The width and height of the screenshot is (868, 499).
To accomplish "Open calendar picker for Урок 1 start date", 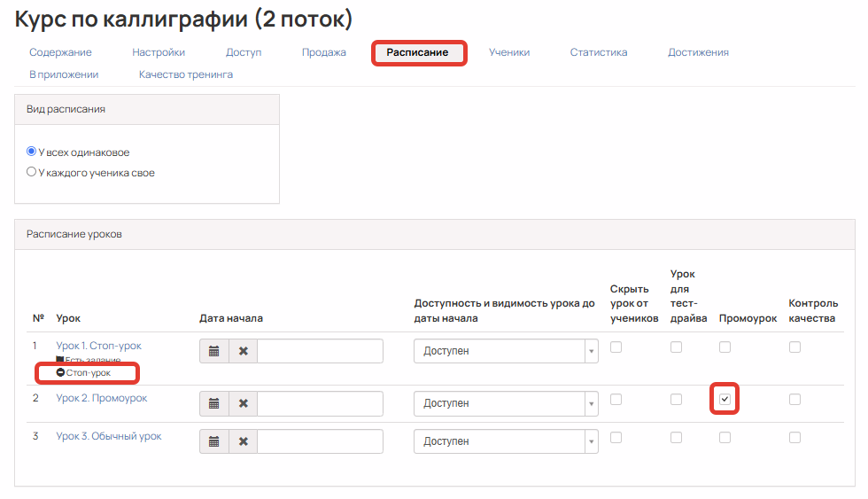I will (x=214, y=351).
